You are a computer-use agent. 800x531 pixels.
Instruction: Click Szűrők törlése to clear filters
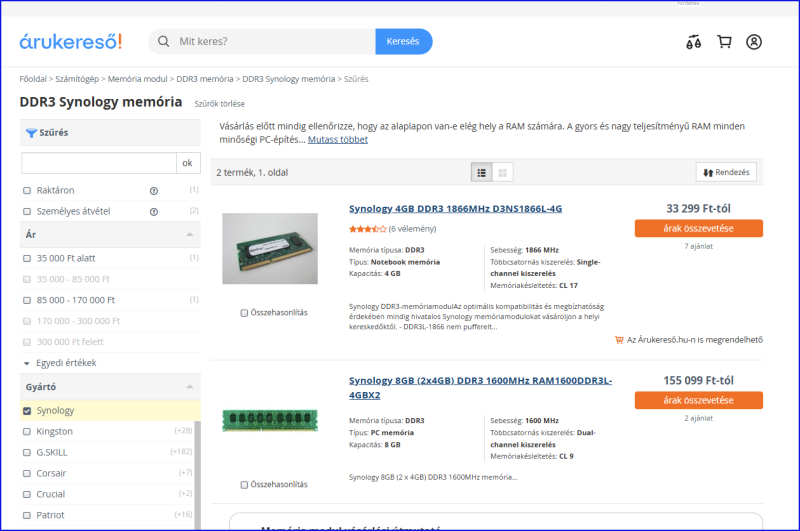coord(219,104)
